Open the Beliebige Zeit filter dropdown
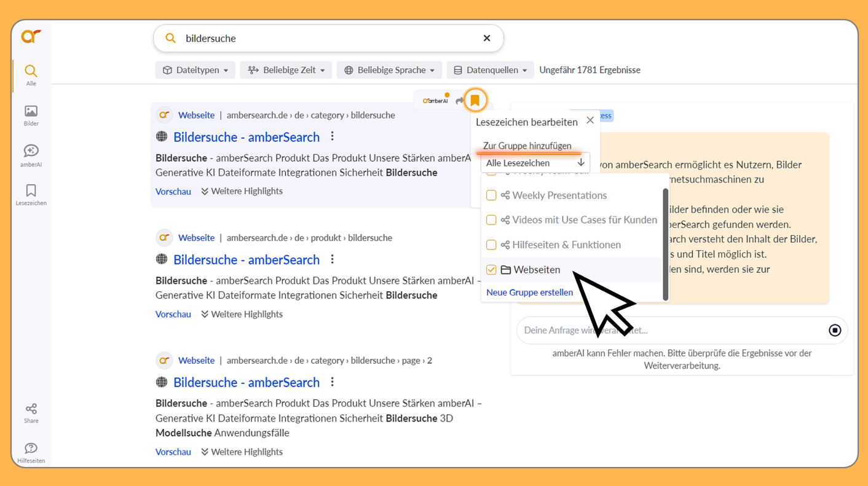Screen dimensions: 868x486 click(x=286, y=70)
